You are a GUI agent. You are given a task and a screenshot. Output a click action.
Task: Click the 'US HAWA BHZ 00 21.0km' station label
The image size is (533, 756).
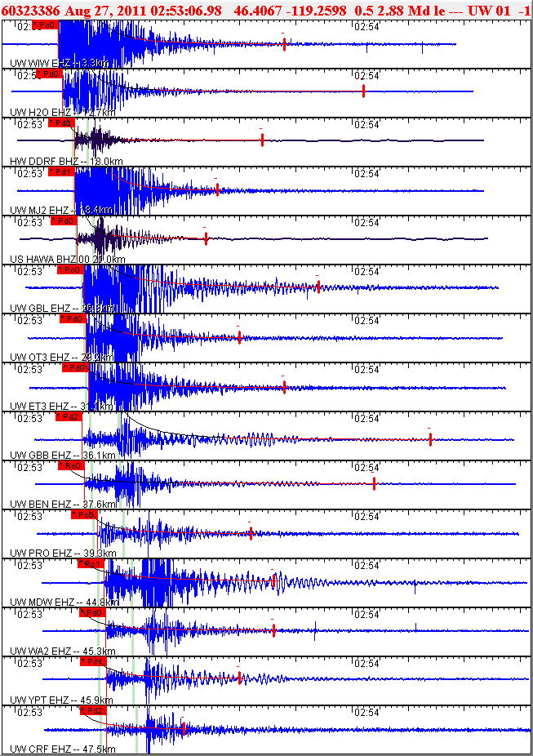68,260
